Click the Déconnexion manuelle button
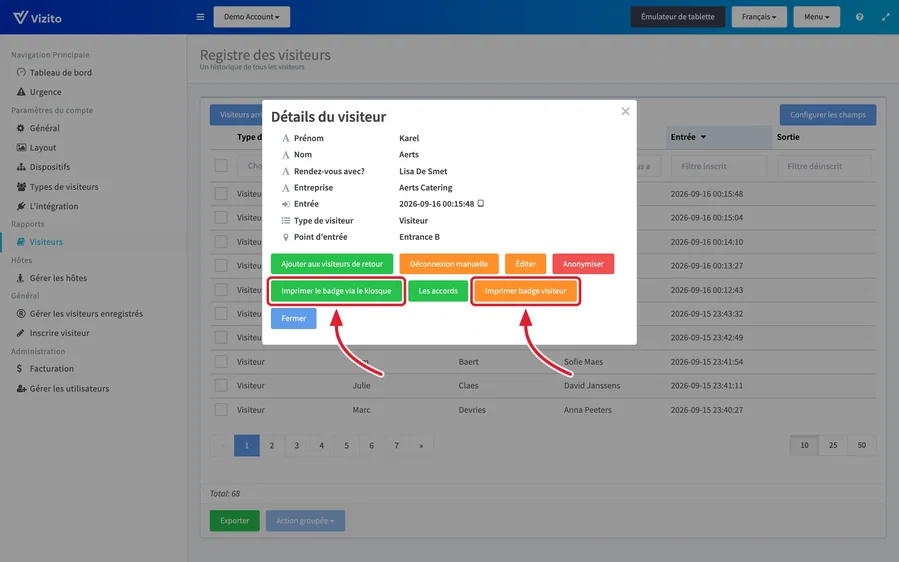Viewport: 899px width, 562px height. point(449,264)
